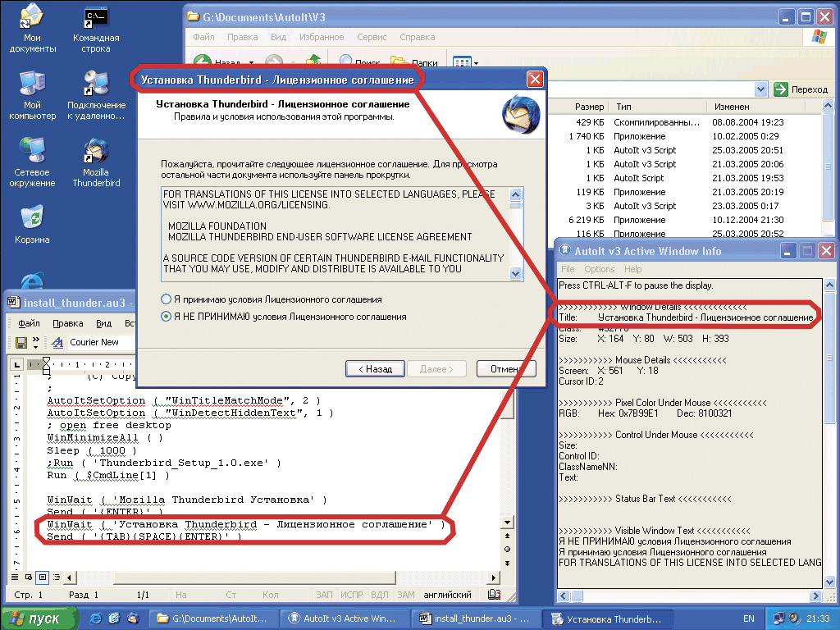The image size is (840, 630).
Task: Open the Help menu in AutoIt Window Info
Action: point(632,269)
